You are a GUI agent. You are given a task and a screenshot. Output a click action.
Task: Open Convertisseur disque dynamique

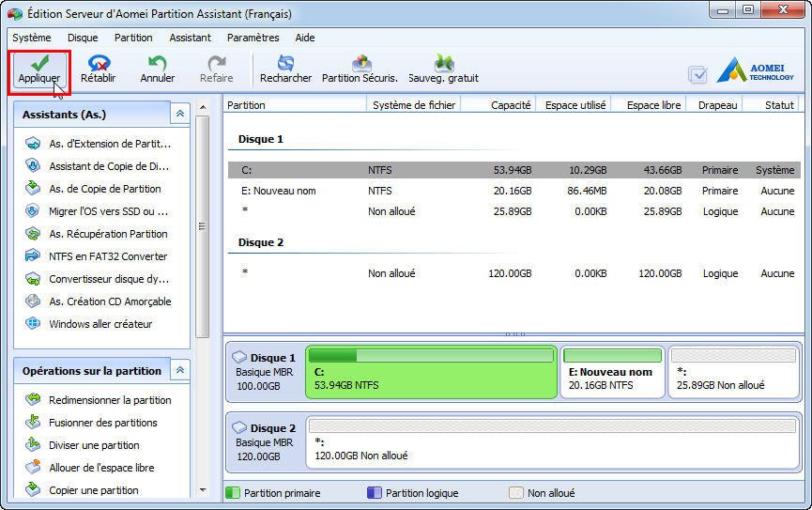(x=98, y=279)
